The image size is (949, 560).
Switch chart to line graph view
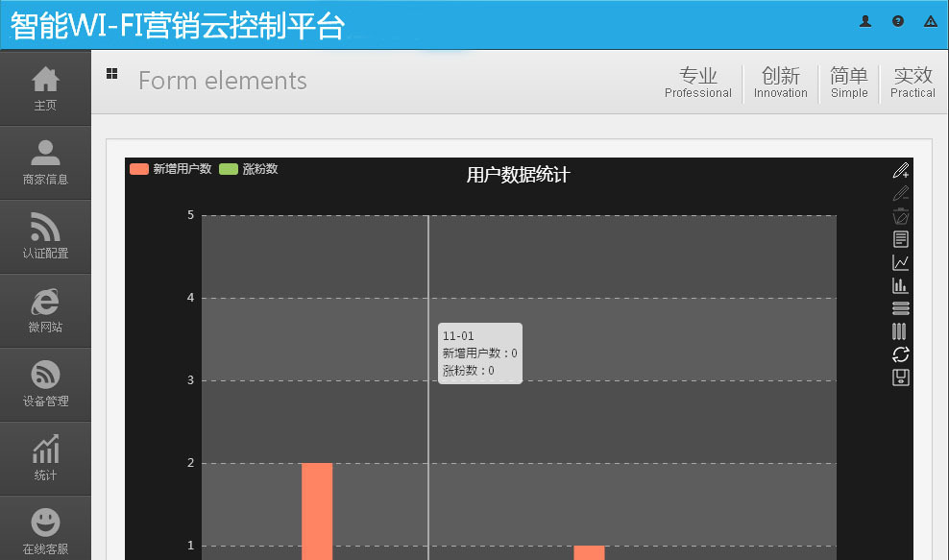tap(900, 262)
